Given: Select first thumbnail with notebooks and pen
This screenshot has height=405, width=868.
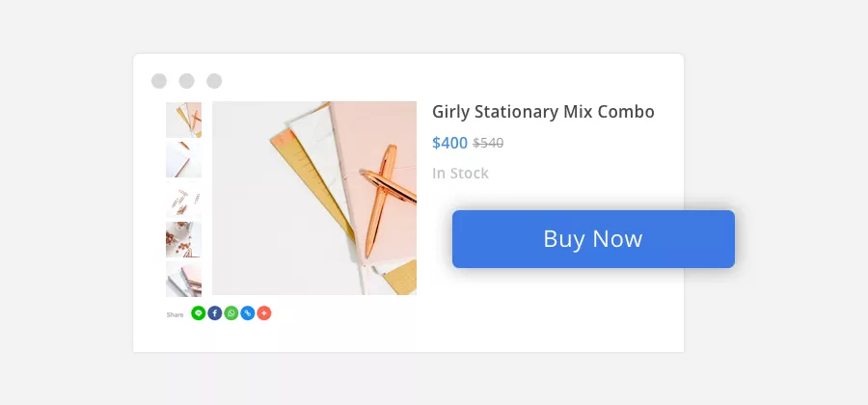Looking at the screenshot, I should [x=183, y=120].
